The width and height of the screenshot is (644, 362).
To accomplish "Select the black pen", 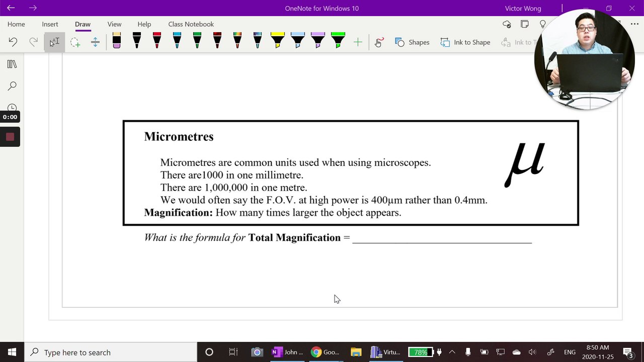I will (x=137, y=41).
